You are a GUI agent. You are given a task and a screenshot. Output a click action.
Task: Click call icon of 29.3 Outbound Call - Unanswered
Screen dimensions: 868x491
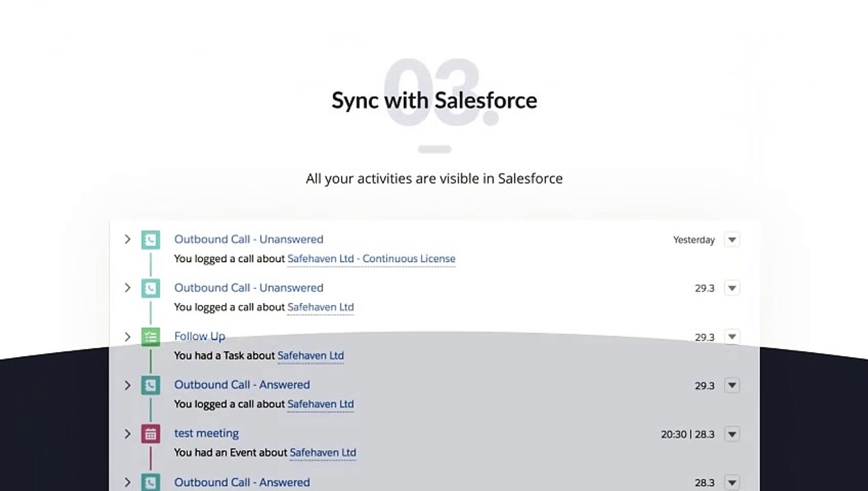point(151,288)
